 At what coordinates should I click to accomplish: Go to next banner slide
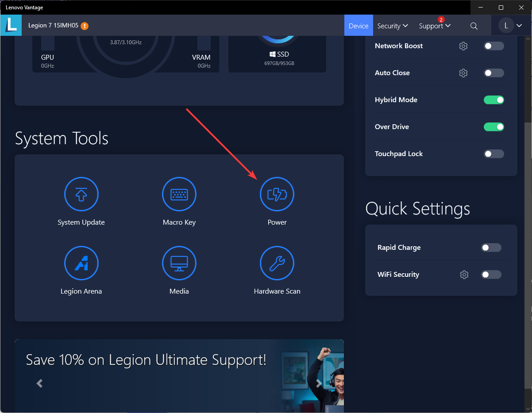318,383
